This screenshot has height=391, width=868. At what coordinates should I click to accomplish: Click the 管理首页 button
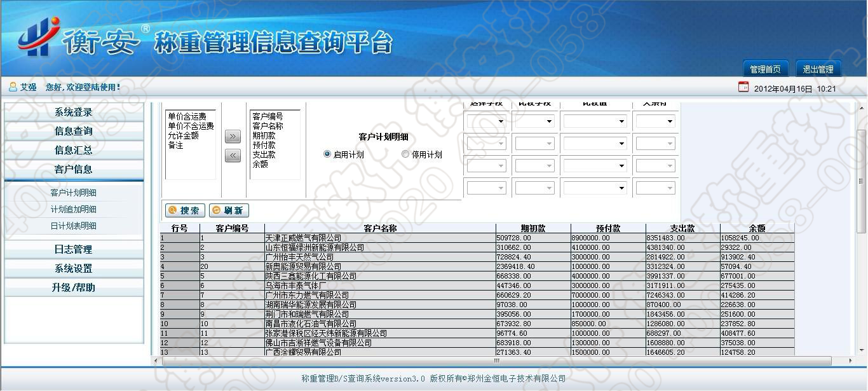[766, 69]
